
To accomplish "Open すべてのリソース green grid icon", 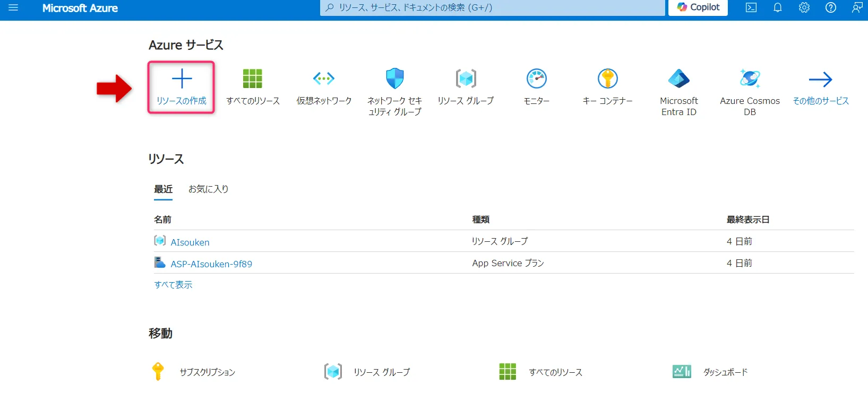I will click(253, 78).
